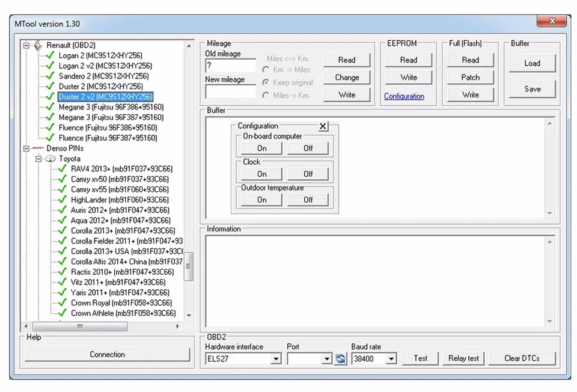Select Corolla Altis 2014+ China entry
Image resolution: width=577 pixels, height=392 pixels.
pos(127,262)
